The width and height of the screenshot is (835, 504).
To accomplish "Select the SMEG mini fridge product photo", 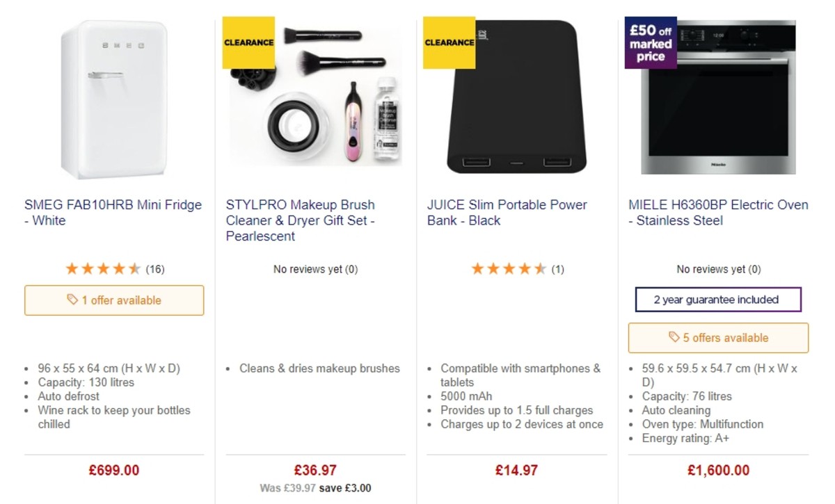I will 113,97.
